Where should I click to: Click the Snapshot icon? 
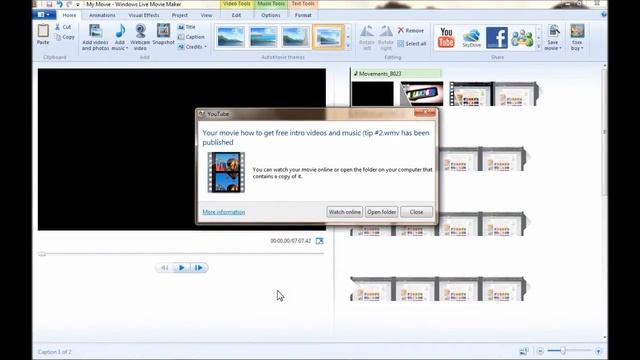(x=163, y=31)
